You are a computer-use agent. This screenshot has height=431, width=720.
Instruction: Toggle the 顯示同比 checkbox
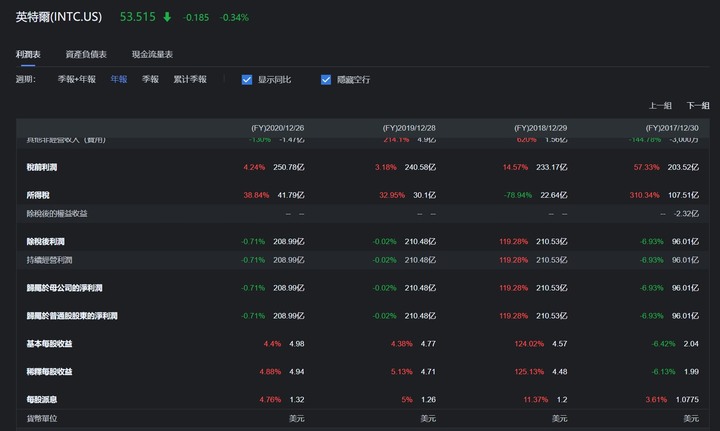(x=247, y=79)
